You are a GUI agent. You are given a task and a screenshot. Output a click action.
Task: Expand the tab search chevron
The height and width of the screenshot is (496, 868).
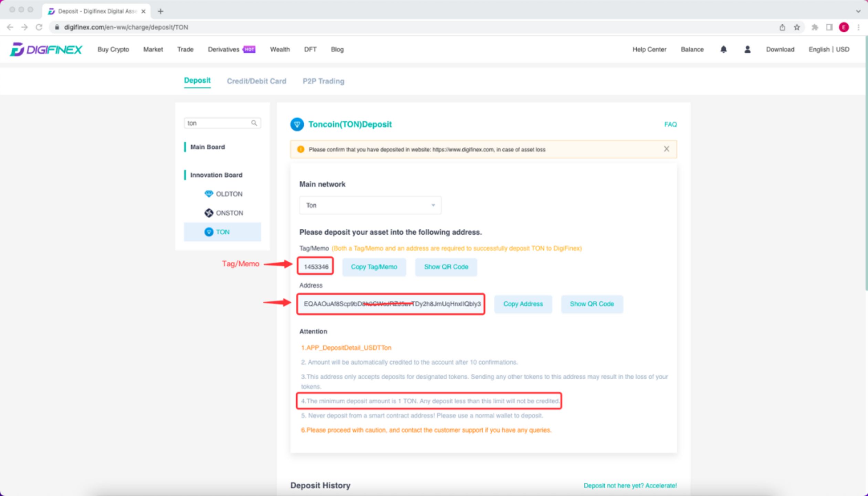858,11
